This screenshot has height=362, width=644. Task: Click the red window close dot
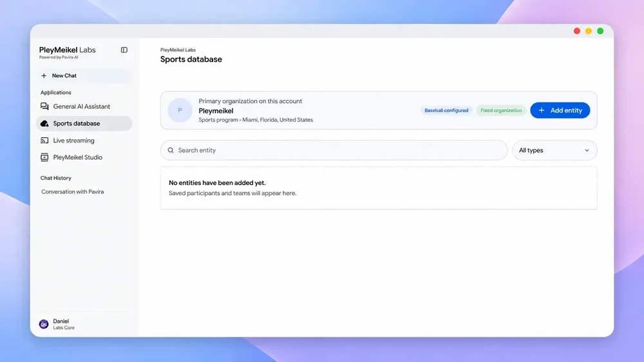(577, 31)
